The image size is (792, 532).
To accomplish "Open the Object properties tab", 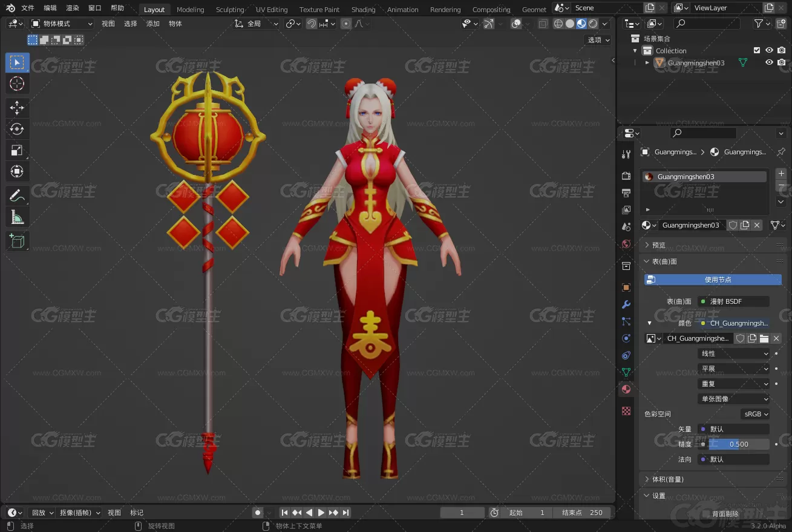I will (x=626, y=287).
